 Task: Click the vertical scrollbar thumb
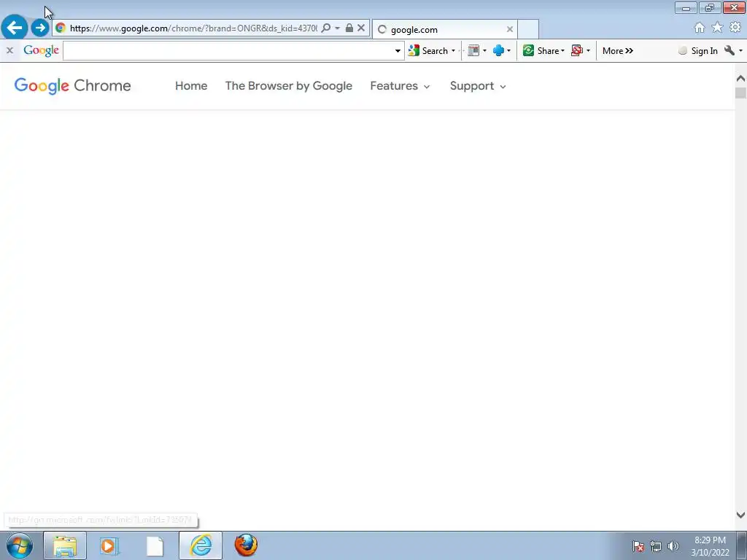740,93
